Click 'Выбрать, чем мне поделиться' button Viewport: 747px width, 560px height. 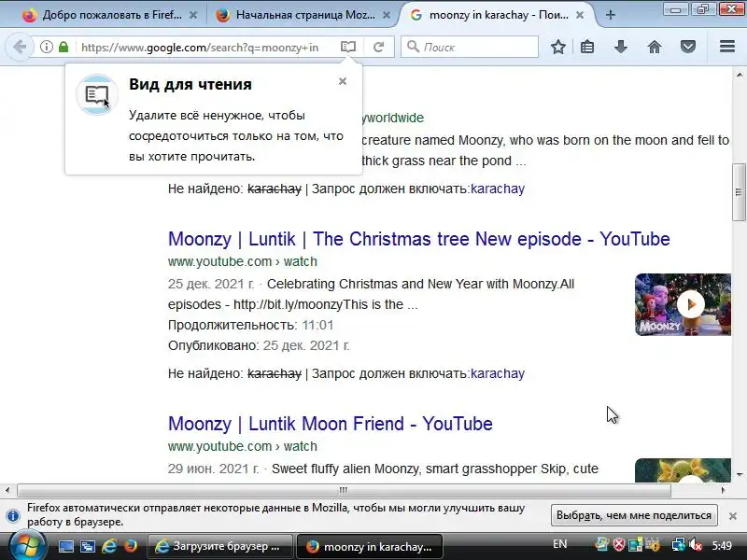[634, 515]
